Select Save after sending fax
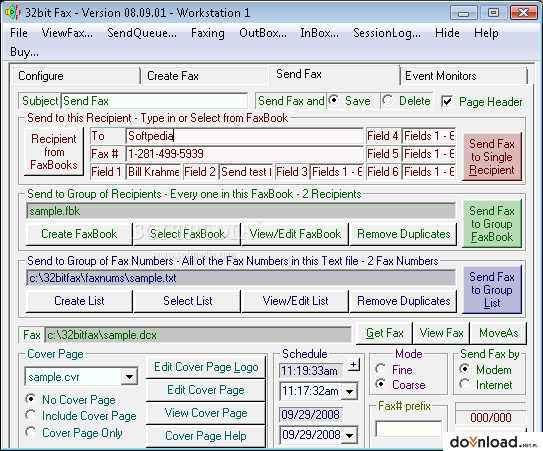Viewport: 543px width, 451px height. (350, 101)
